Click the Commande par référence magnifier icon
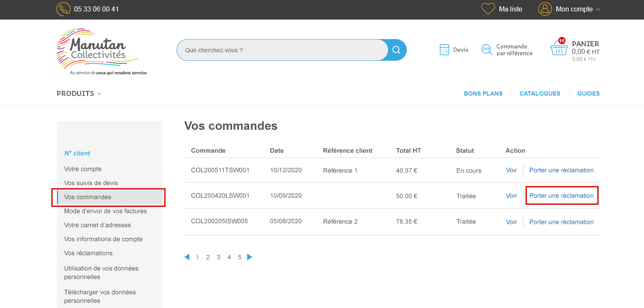Viewport: 644px width, 308px height. pyautogui.click(x=487, y=49)
